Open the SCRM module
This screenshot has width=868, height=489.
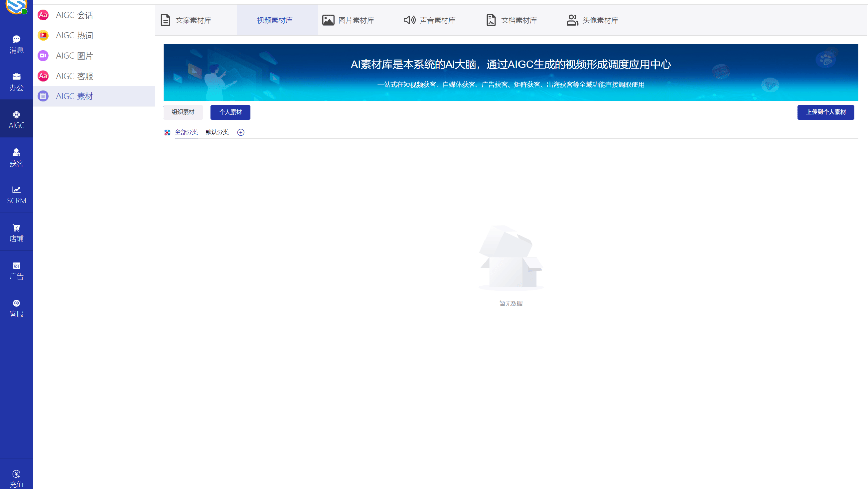point(16,194)
